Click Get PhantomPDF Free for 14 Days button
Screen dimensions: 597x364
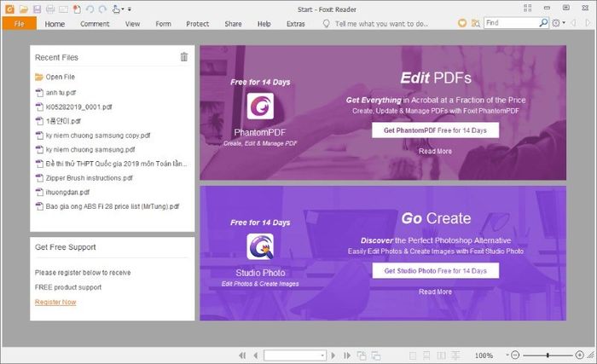click(435, 130)
